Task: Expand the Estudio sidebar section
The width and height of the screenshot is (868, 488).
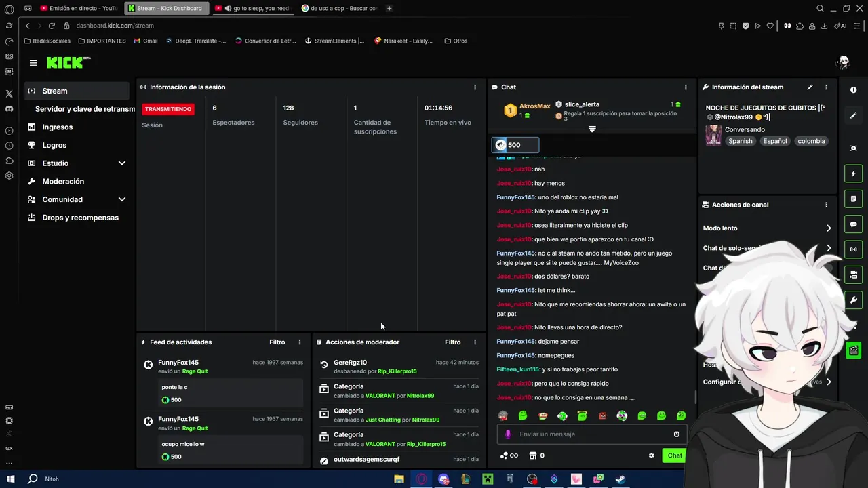Action: 122,163
